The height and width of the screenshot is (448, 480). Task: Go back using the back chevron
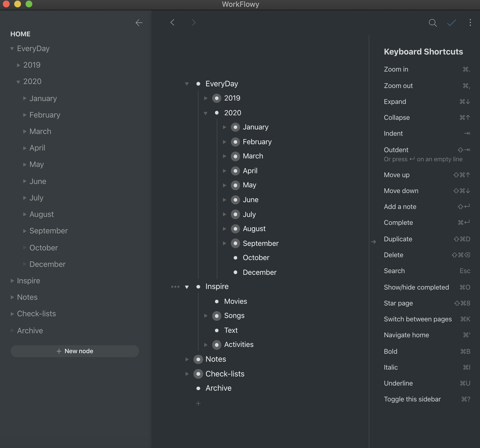[x=172, y=22]
